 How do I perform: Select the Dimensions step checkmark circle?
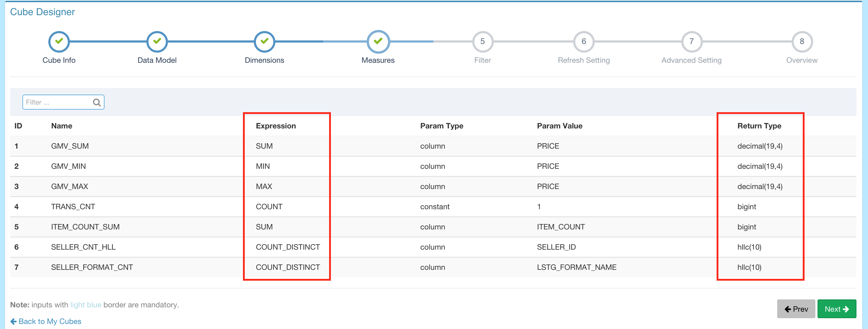(264, 41)
